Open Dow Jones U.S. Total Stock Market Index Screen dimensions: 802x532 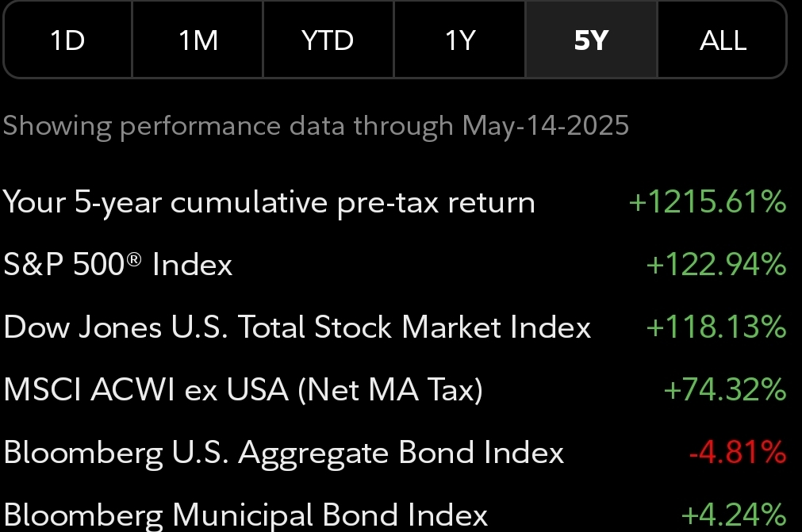pyautogui.click(x=297, y=327)
